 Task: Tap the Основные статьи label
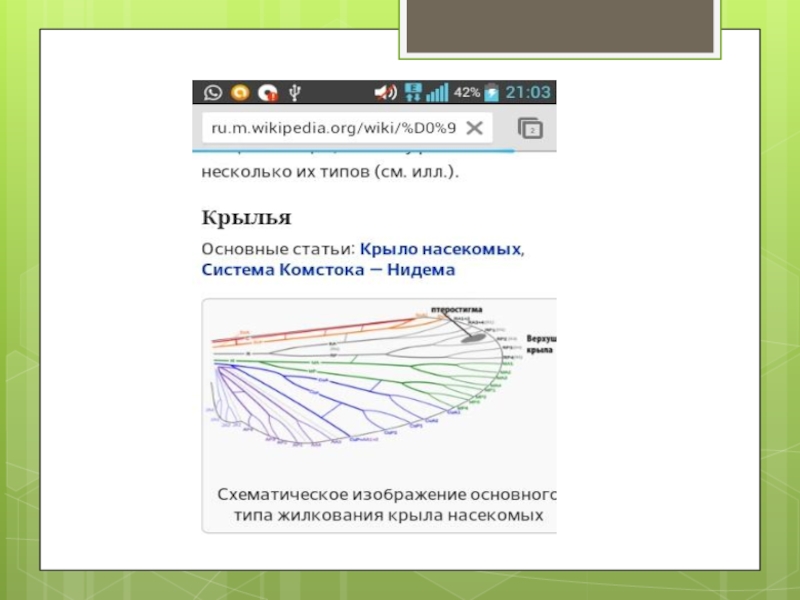278,249
